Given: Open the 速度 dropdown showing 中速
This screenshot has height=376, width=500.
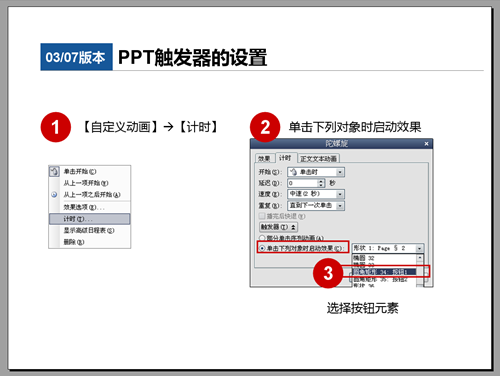Looking at the screenshot, I should [x=316, y=194].
